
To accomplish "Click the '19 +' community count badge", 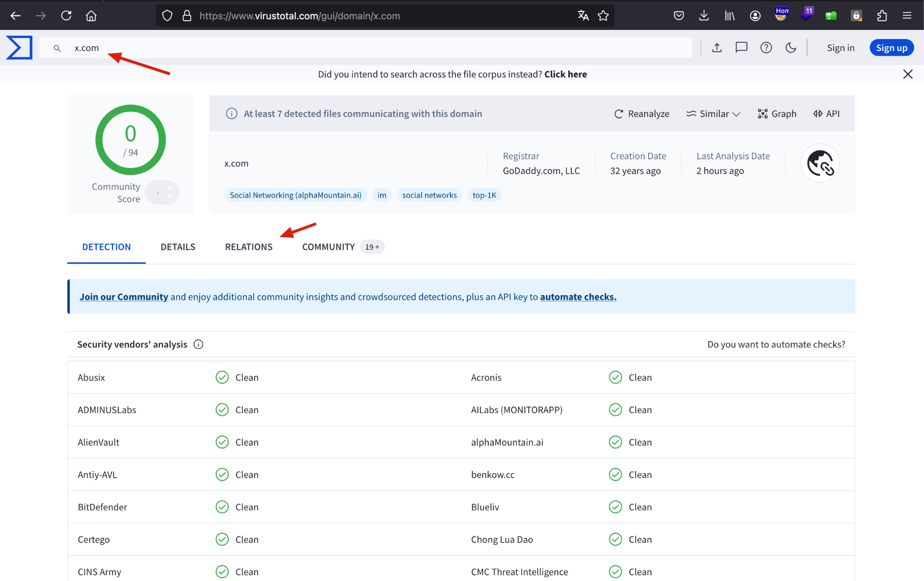I will pyautogui.click(x=372, y=247).
